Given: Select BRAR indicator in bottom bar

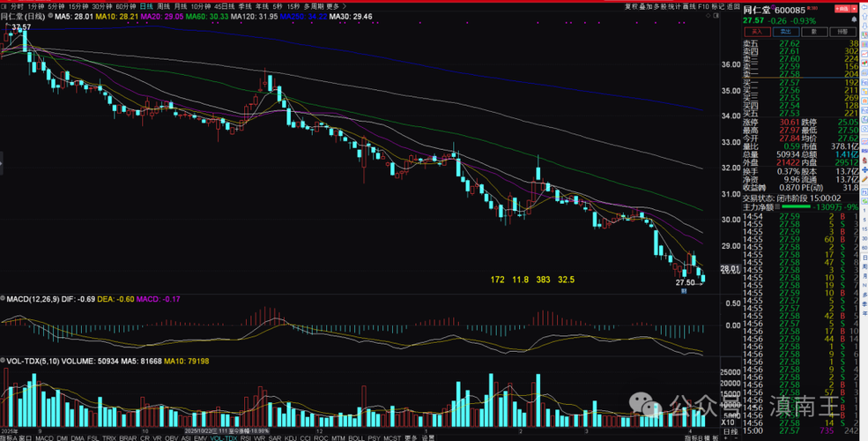Looking at the screenshot, I should point(129,437).
